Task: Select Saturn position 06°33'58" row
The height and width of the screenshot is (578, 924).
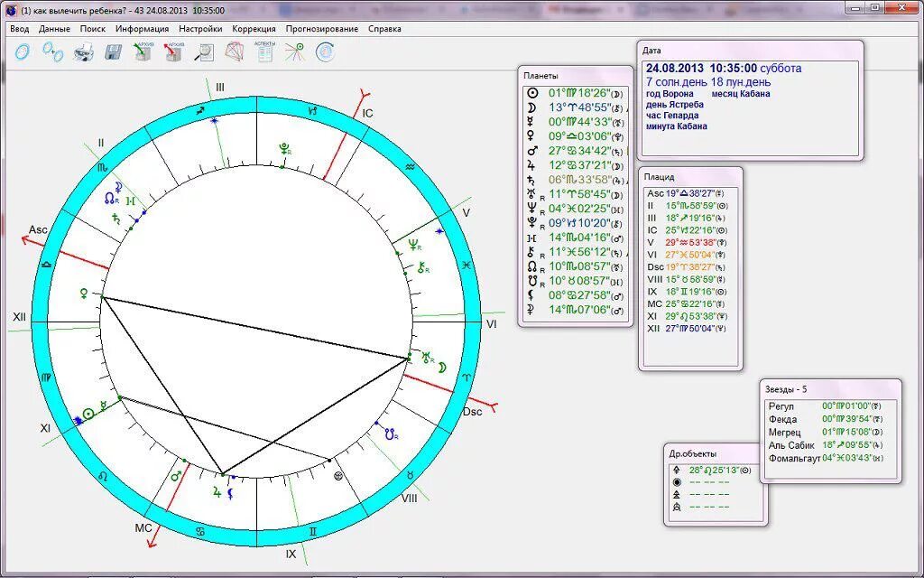Action: [575, 180]
